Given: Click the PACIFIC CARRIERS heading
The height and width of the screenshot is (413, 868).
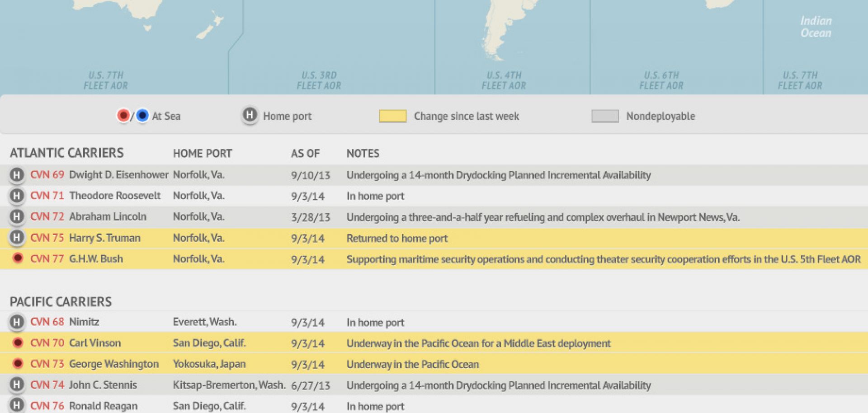Looking at the screenshot, I should coord(61,301).
